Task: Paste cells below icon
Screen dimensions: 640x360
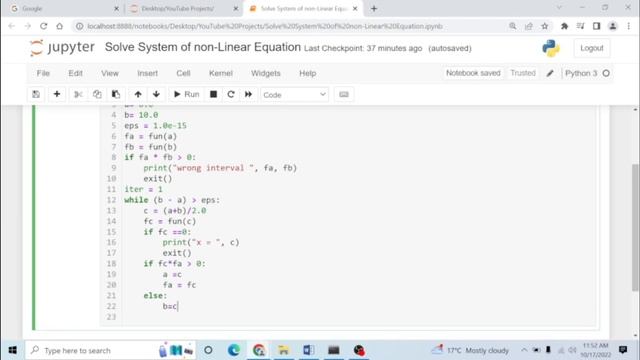Action: click(116, 94)
